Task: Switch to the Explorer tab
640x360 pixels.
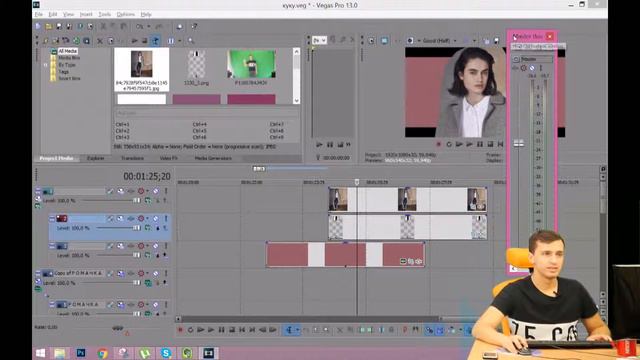Action: 96,158
